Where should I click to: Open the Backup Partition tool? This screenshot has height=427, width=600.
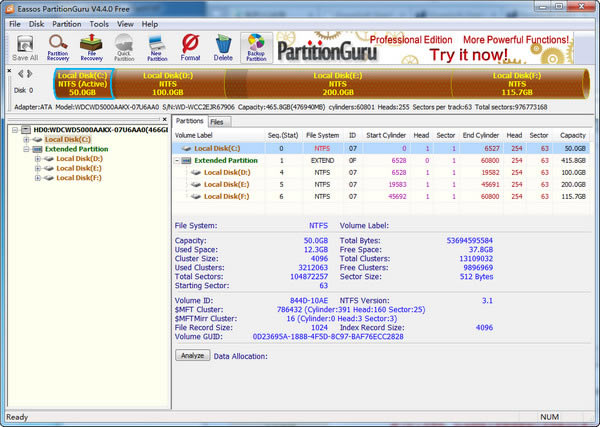256,48
